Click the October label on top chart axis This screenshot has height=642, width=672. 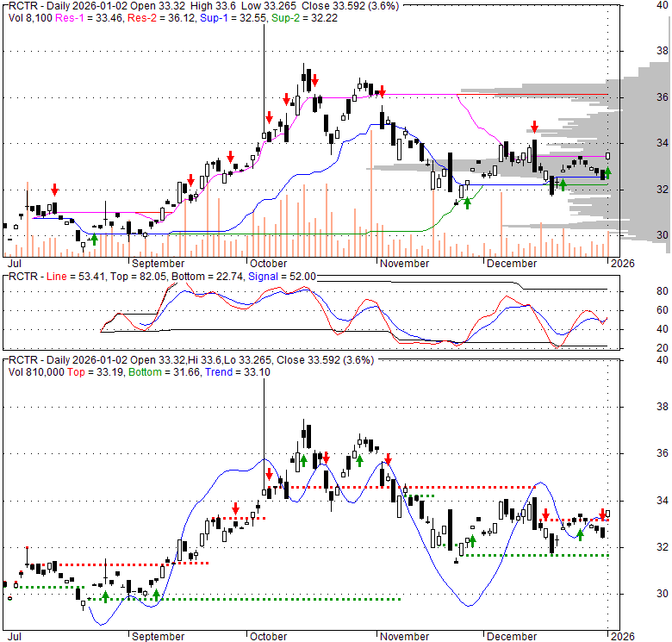(267, 263)
